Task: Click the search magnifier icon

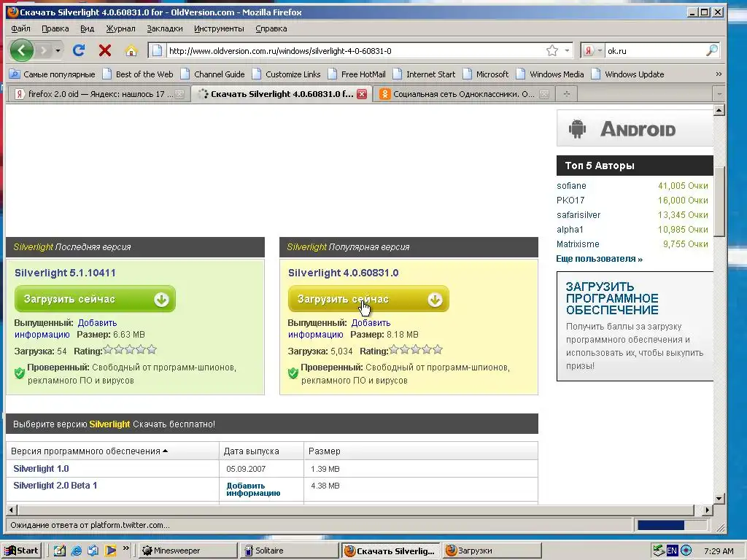Action: (x=712, y=50)
